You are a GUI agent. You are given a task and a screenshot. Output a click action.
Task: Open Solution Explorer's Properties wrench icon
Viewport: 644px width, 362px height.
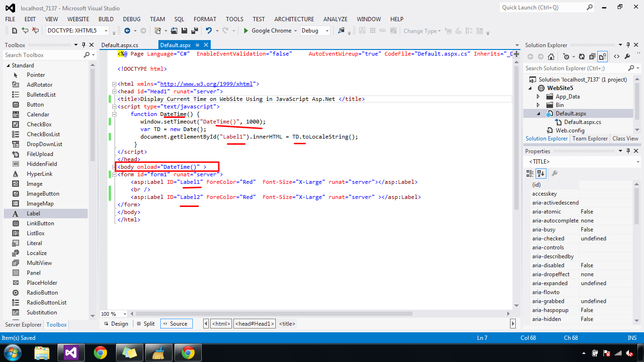tap(627, 57)
